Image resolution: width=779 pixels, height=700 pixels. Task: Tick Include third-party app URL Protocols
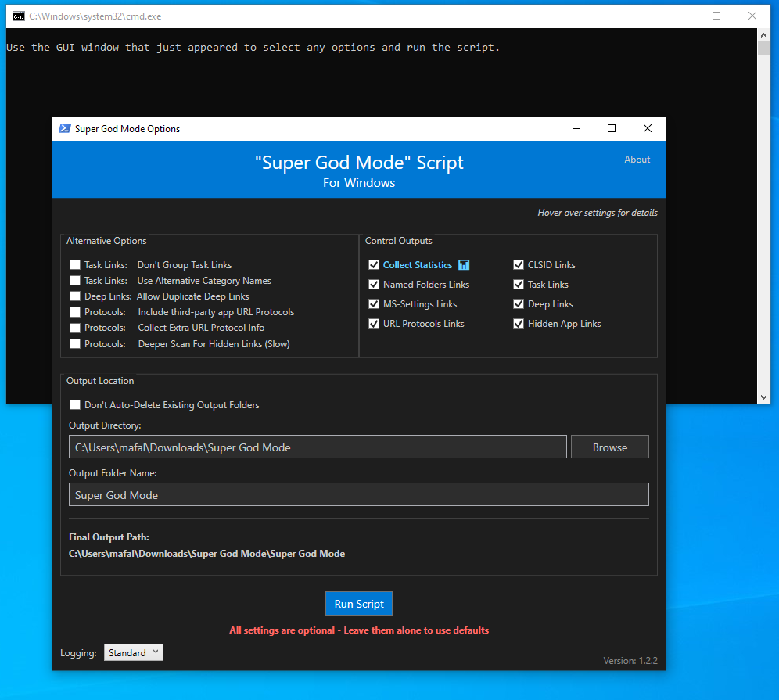pos(75,312)
